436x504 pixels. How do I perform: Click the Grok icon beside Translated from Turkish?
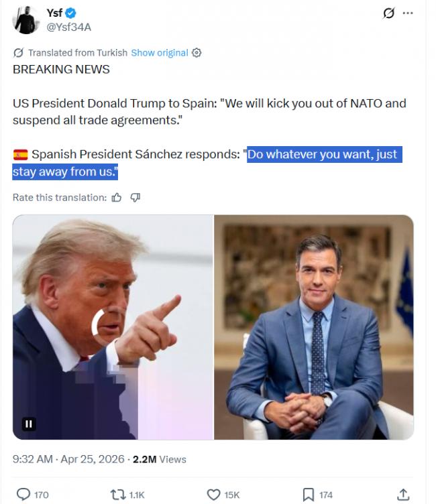pyautogui.click(x=18, y=53)
